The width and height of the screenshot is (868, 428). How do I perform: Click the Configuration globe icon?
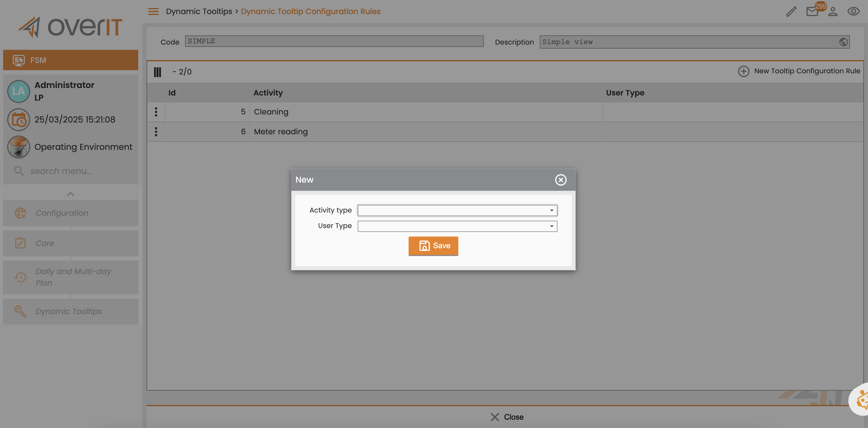point(20,213)
